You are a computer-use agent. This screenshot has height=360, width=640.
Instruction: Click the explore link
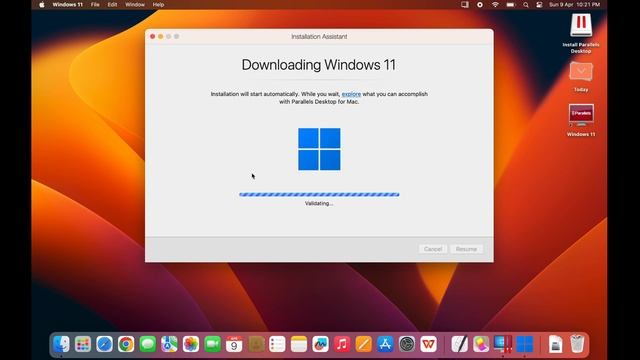[x=351, y=94]
